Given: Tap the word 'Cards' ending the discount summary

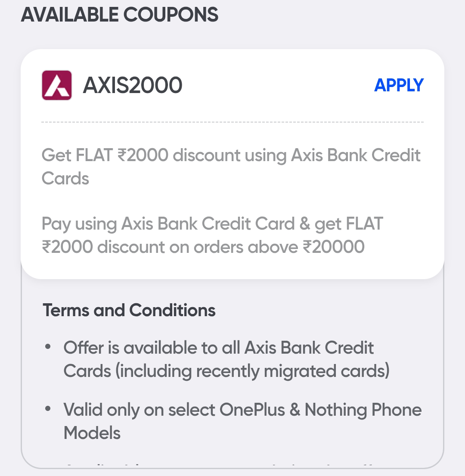Looking at the screenshot, I should 65,178.
